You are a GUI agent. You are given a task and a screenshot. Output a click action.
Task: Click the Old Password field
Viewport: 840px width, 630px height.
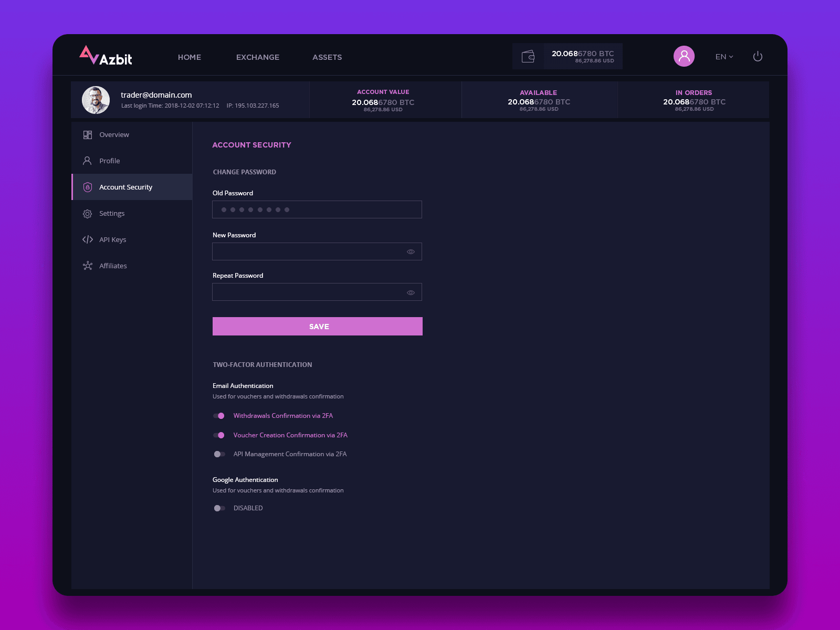coord(317,209)
